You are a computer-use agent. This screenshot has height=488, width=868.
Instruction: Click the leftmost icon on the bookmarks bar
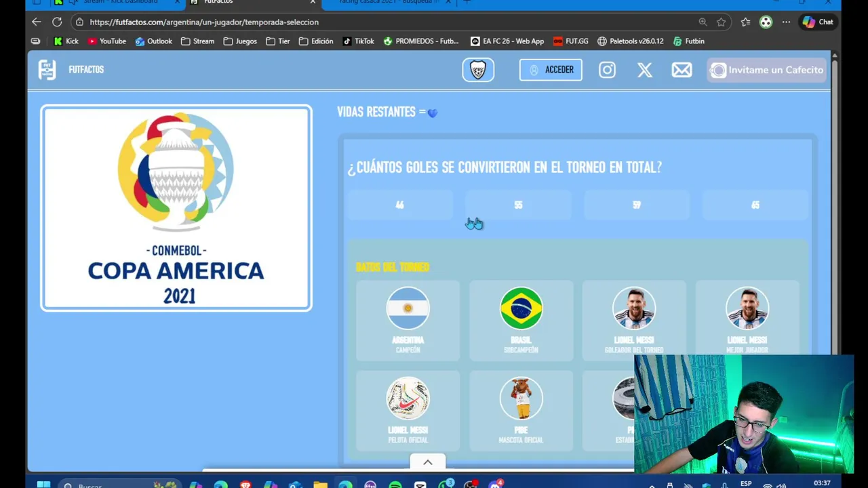pos(35,41)
